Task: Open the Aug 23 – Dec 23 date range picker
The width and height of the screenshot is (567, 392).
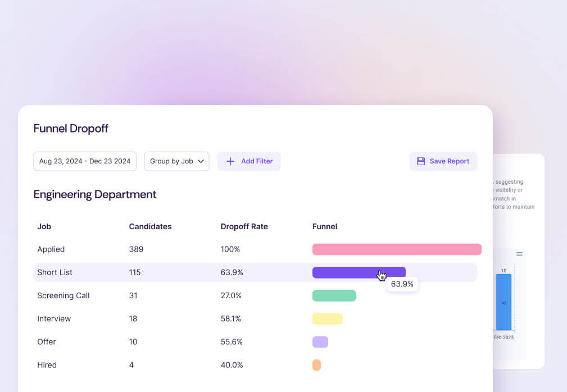Action: 85,161
